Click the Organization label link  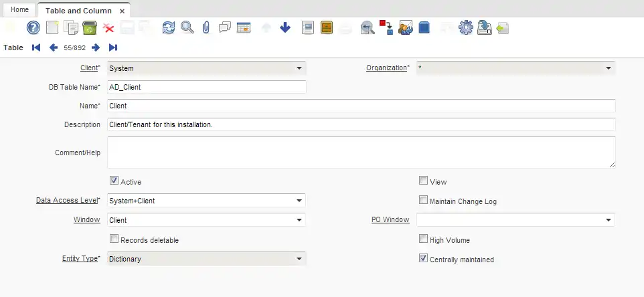click(x=386, y=68)
